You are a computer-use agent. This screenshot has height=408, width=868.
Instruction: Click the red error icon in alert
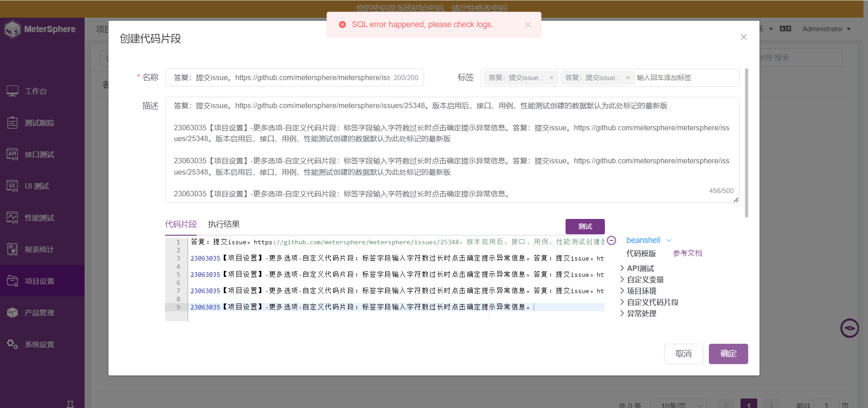tap(342, 24)
